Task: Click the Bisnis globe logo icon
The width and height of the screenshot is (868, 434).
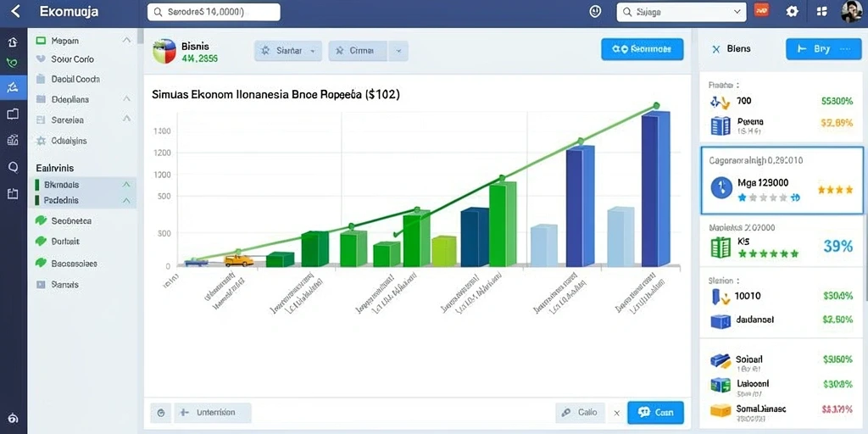Action: click(x=164, y=52)
